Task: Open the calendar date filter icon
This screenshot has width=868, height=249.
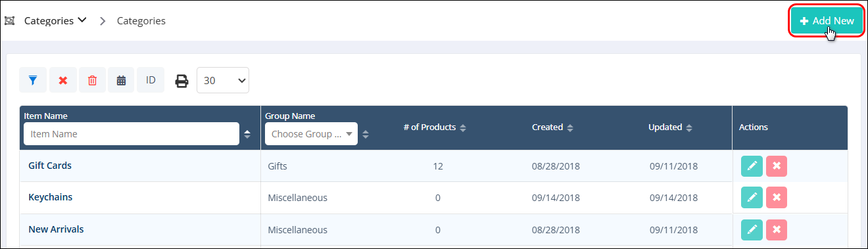Action: (x=121, y=80)
